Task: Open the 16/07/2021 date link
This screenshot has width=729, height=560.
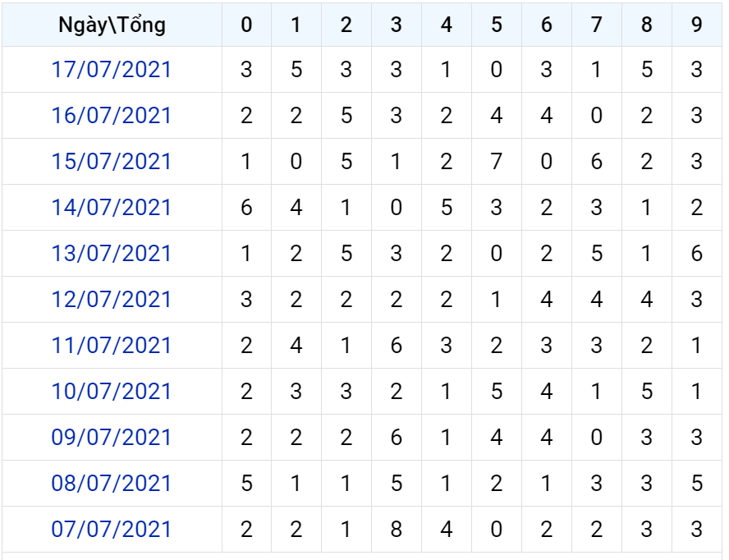Action: 112,116
